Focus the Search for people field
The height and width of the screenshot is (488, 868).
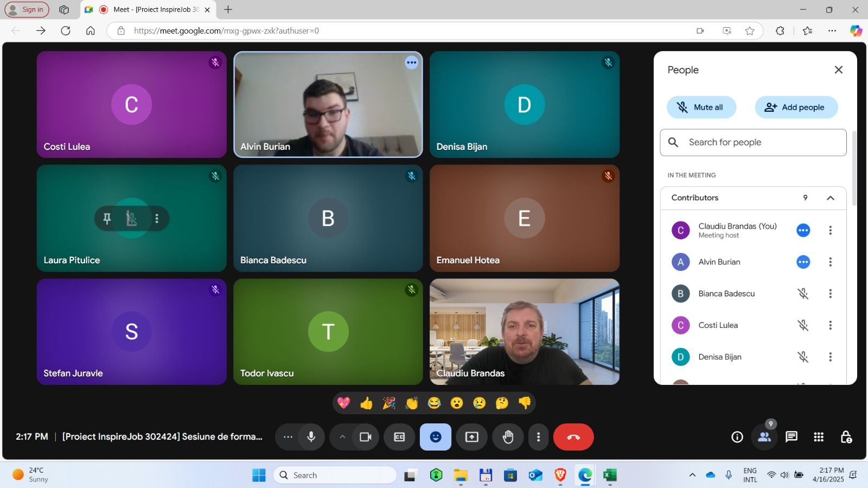(753, 142)
